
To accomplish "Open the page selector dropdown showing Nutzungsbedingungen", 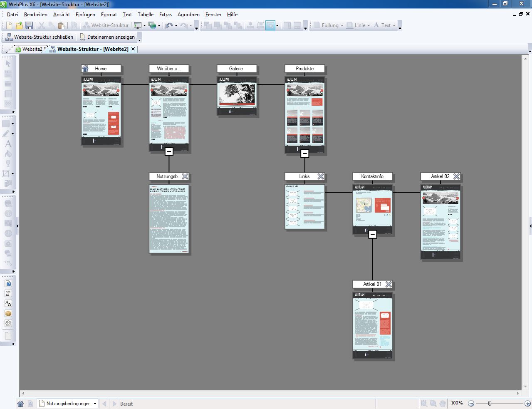I will (94, 403).
